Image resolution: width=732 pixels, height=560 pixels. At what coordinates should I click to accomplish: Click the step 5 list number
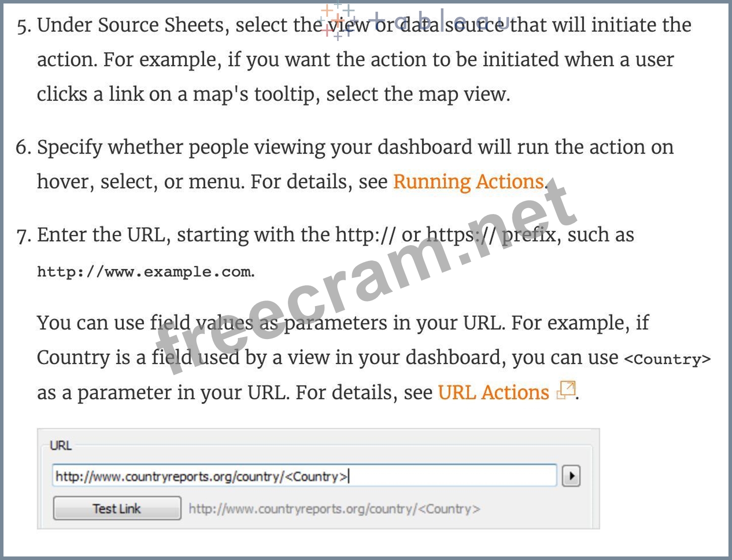coord(23,26)
